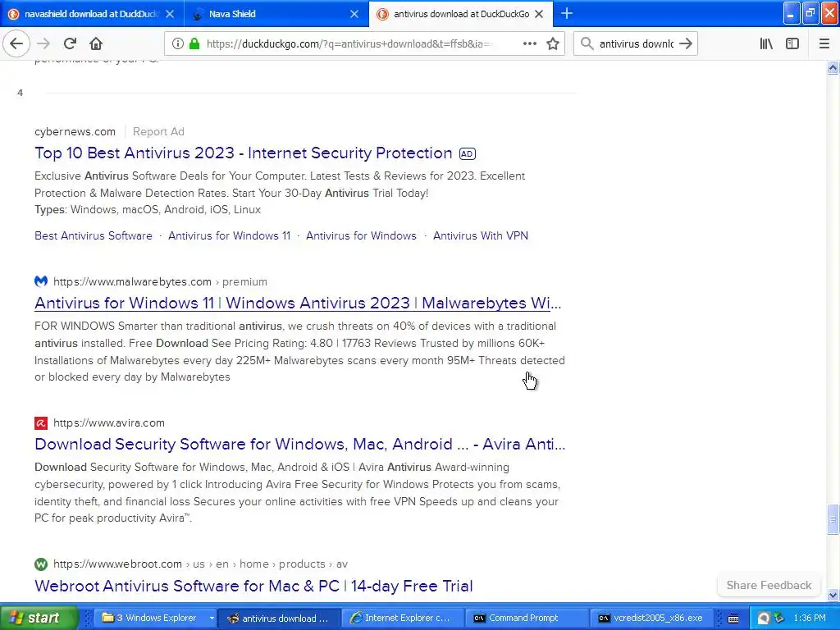840x630 pixels.
Task: Open Antivirus for Windows 11 sublink
Action: (x=230, y=235)
